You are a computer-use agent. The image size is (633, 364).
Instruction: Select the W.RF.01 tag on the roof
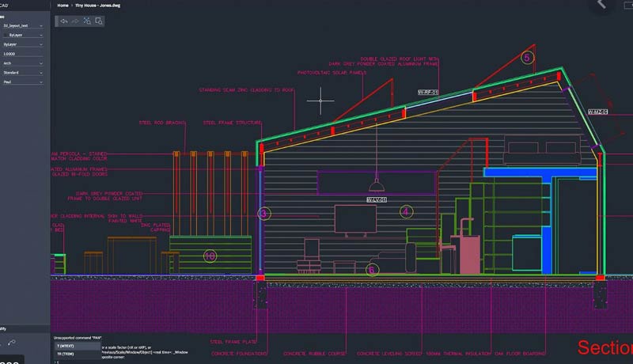click(428, 93)
